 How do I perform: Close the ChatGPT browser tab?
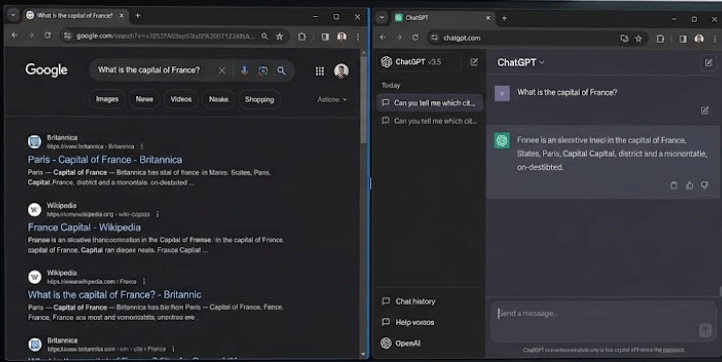488,18
